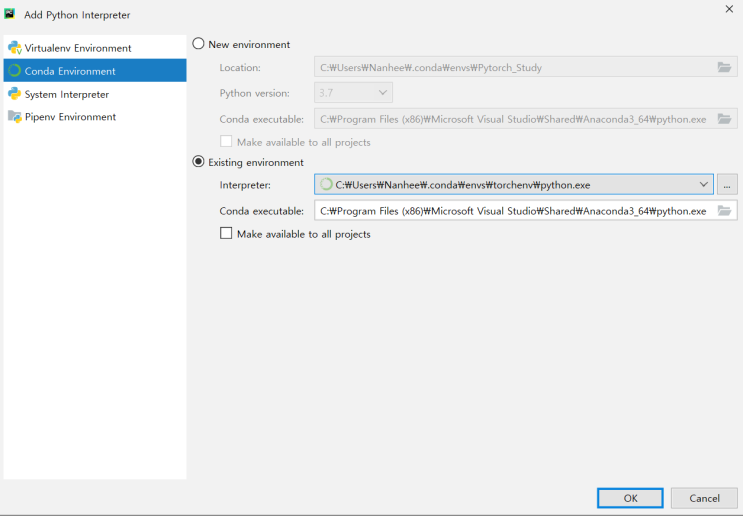The width and height of the screenshot is (743, 516).
Task: Browse for Conda executable under Existing environment
Action: point(724,211)
